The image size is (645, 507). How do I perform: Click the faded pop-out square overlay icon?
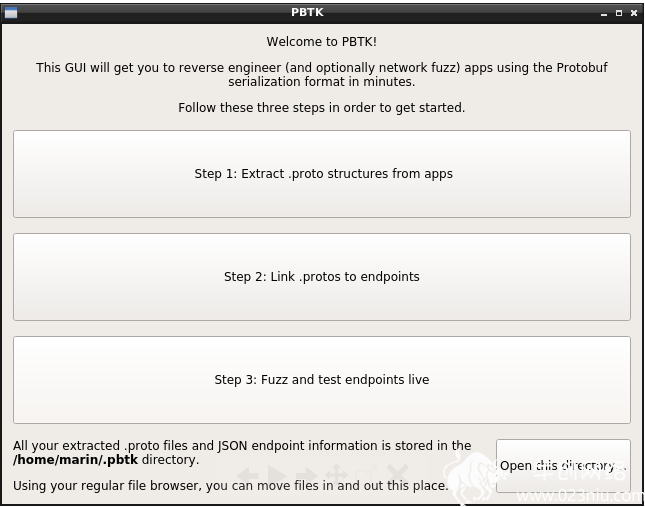click(366, 475)
